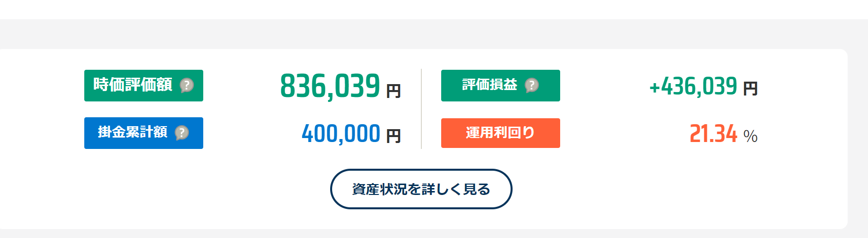Click the green 評価損益 label
Viewport: 868px width, 238px height.
tap(489, 85)
